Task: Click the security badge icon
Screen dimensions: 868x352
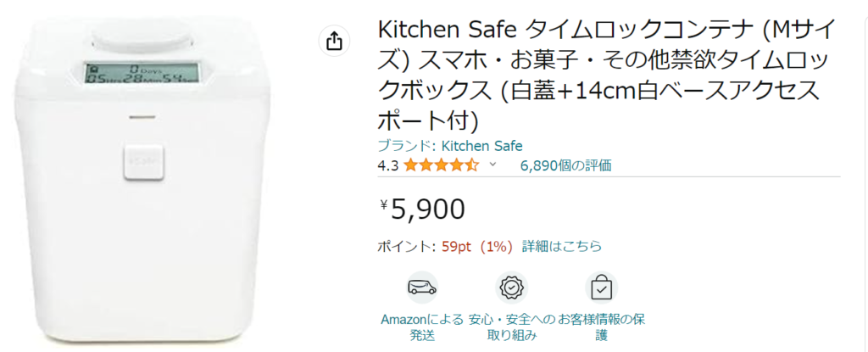Action: click(512, 288)
